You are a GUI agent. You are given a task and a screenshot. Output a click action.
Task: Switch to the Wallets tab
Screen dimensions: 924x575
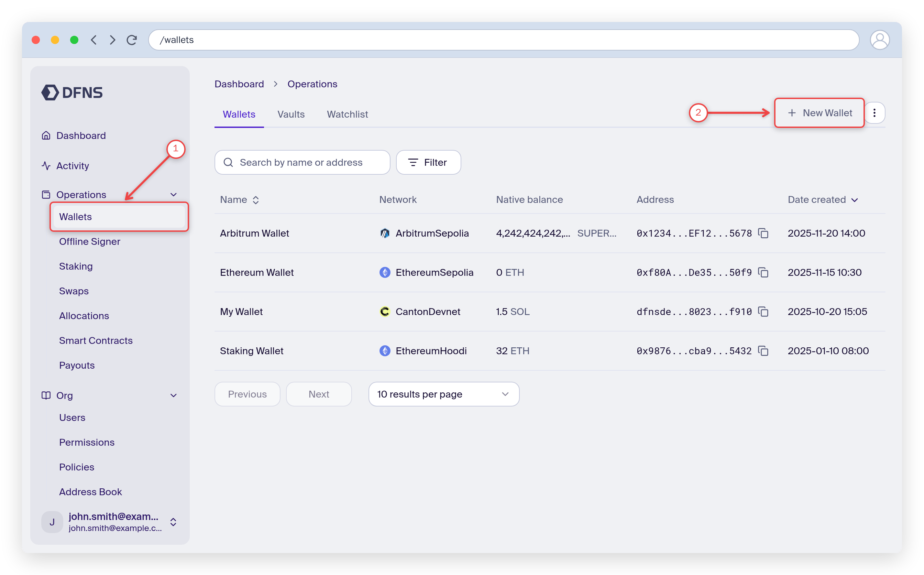coord(239,114)
